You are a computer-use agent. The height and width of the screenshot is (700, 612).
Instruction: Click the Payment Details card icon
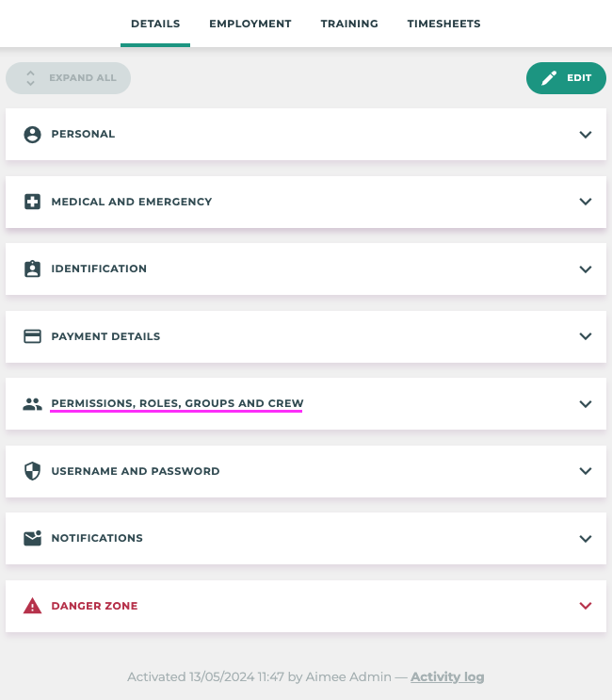coord(33,336)
